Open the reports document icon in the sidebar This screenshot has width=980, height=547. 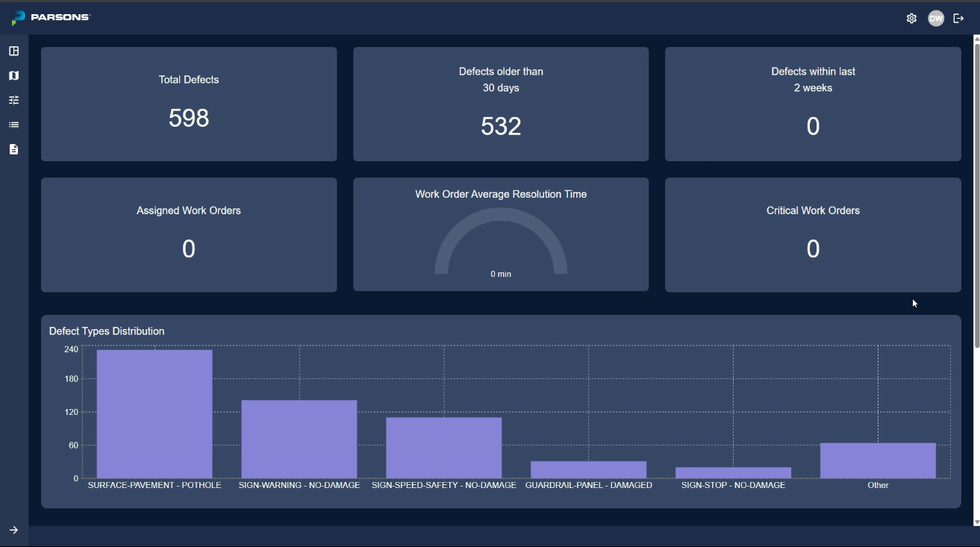pos(13,149)
